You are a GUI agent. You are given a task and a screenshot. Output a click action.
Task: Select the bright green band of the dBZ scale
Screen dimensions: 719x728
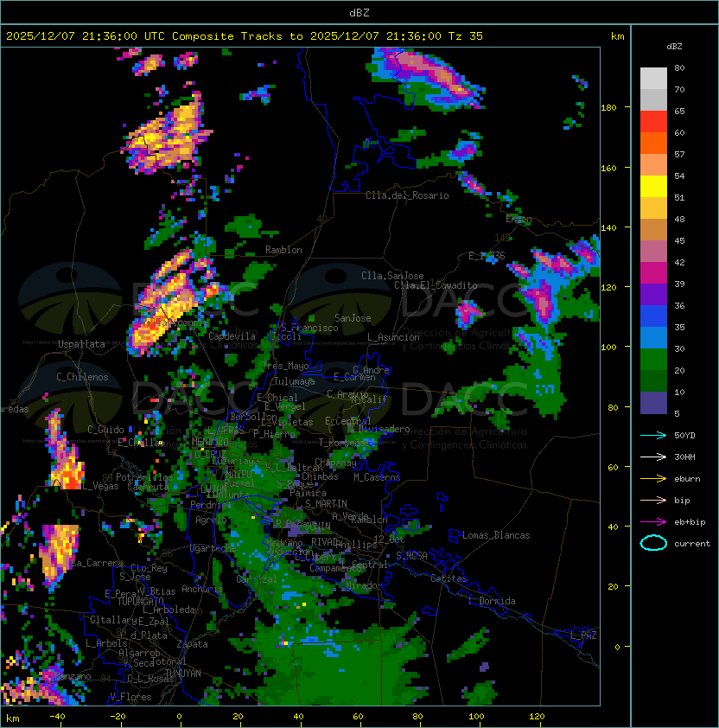[x=653, y=360]
